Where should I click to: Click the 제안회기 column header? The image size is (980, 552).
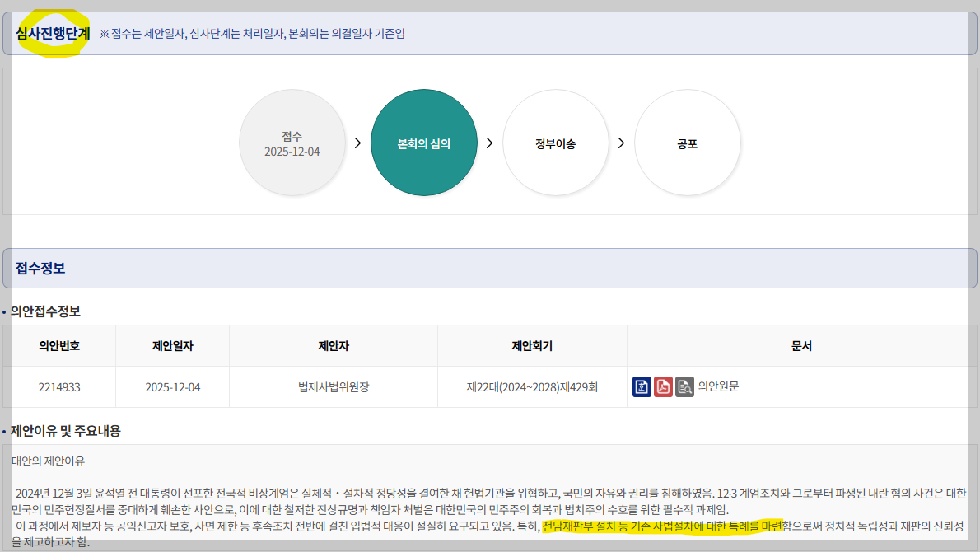[x=532, y=346]
